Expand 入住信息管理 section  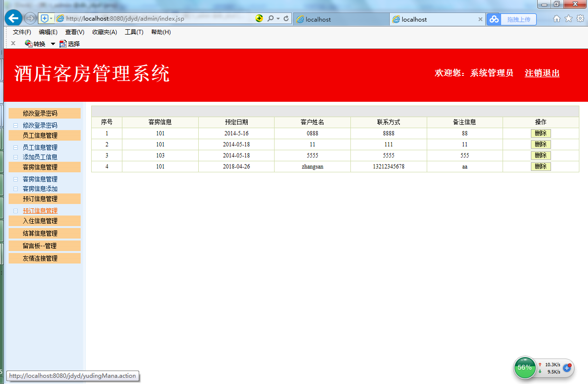pyautogui.click(x=45, y=221)
